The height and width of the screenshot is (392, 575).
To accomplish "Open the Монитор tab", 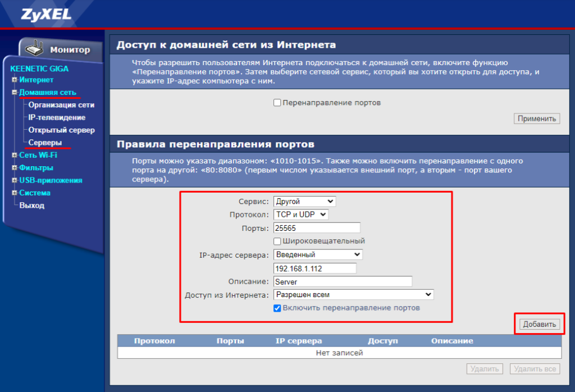I will click(69, 50).
